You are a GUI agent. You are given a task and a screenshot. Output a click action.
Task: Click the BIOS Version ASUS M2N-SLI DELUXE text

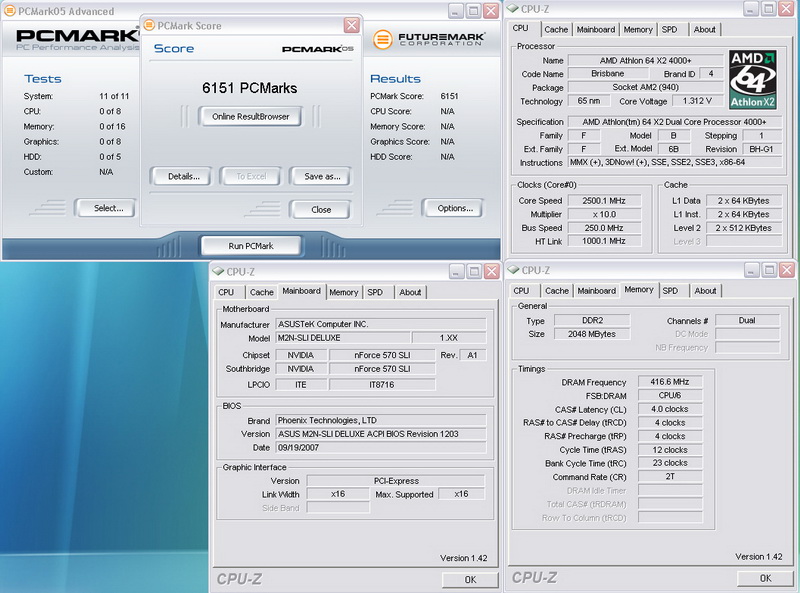(381, 434)
